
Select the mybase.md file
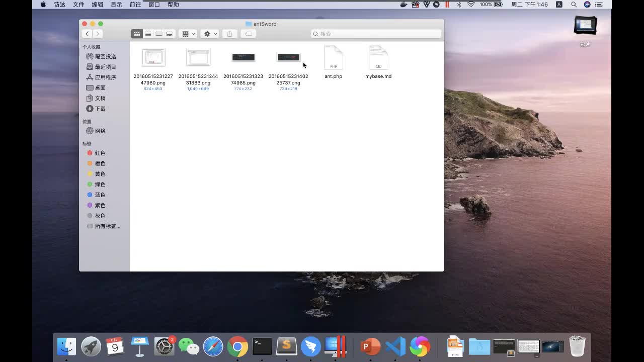[378, 58]
